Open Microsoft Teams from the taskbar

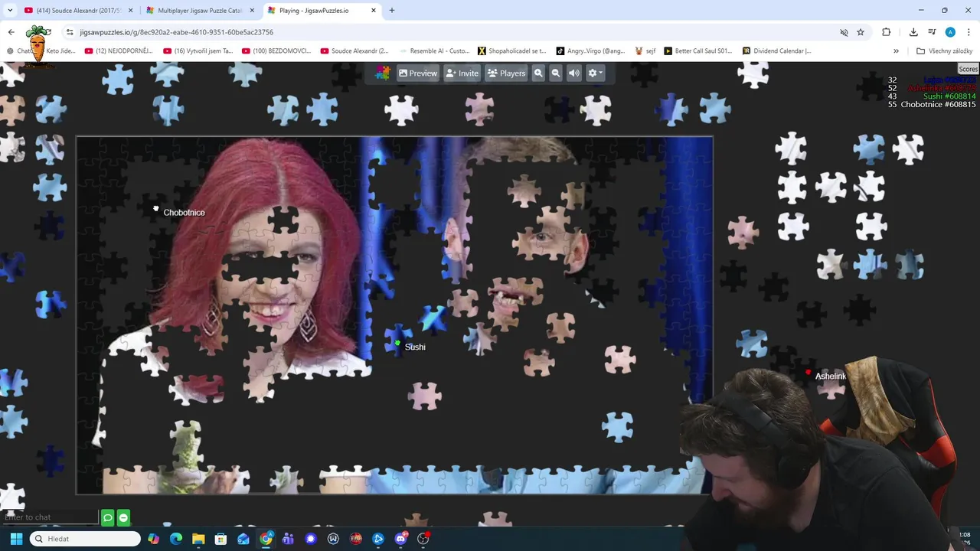(x=288, y=539)
